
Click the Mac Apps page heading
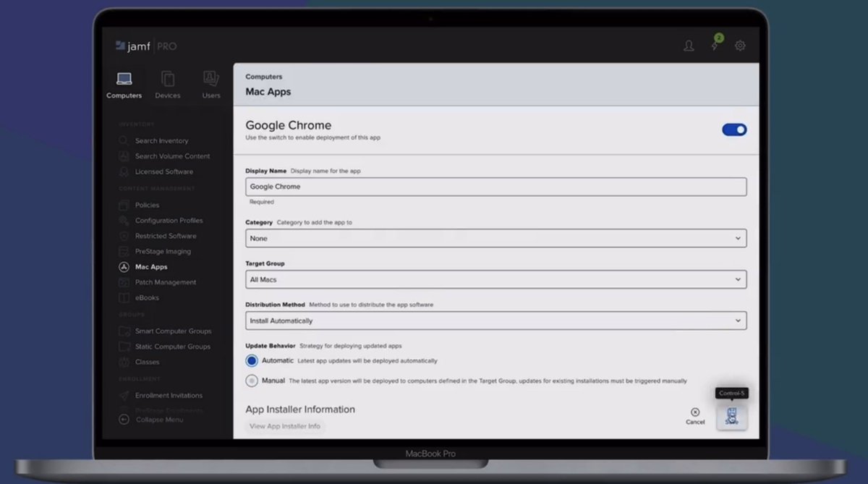[268, 92]
